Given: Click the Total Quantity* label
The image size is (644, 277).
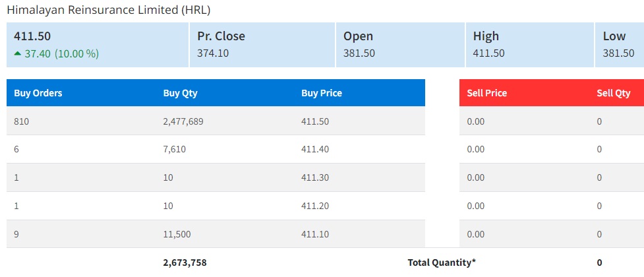Looking at the screenshot, I should 442,262.
